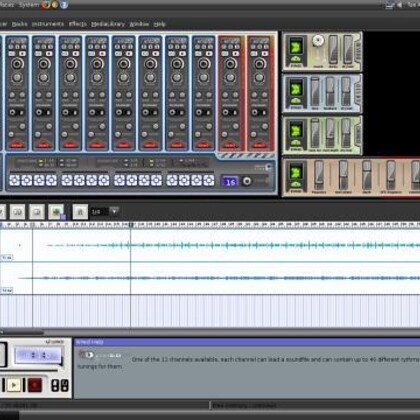420x420 pixels.
Task: Click the red button at bottom of last red channel
Action: click(x=259, y=145)
